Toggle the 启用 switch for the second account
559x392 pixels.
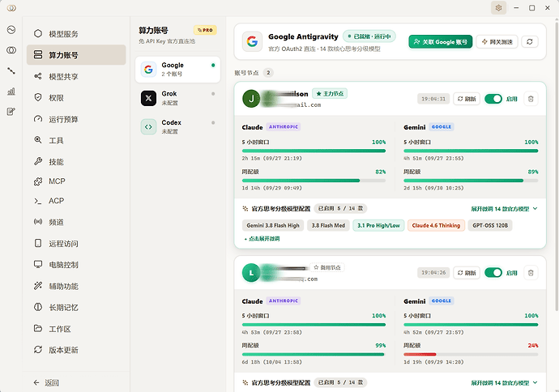(493, 273)
